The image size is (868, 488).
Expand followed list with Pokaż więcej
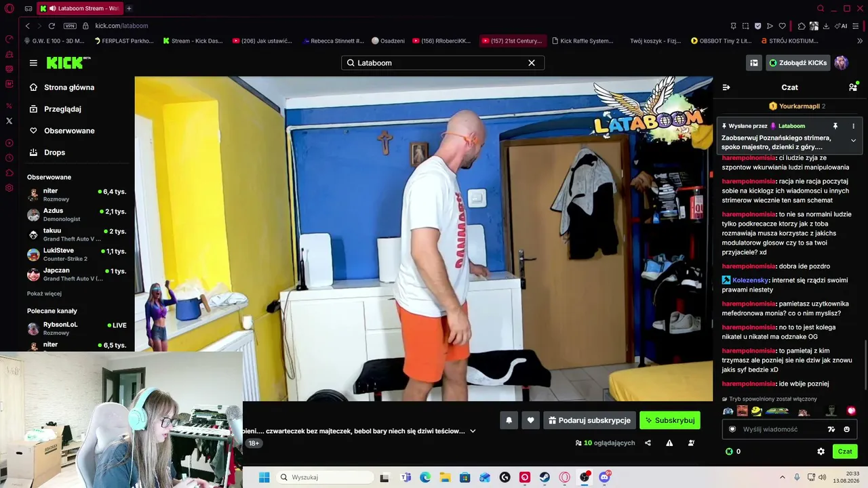click(44, 293)
